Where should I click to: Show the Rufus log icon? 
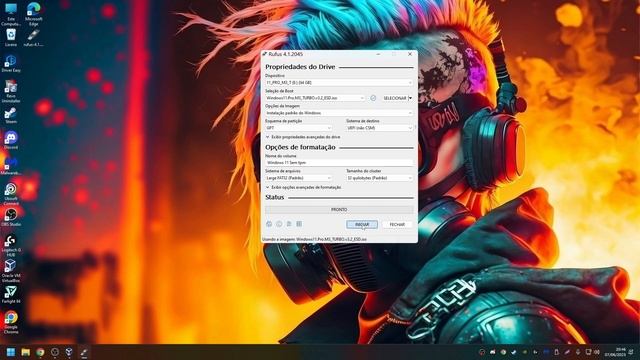coord(299,224)
